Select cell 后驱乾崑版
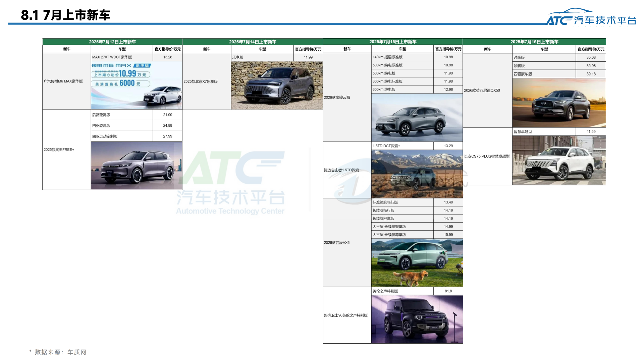The image size is (644, 362). click(122, 115)
